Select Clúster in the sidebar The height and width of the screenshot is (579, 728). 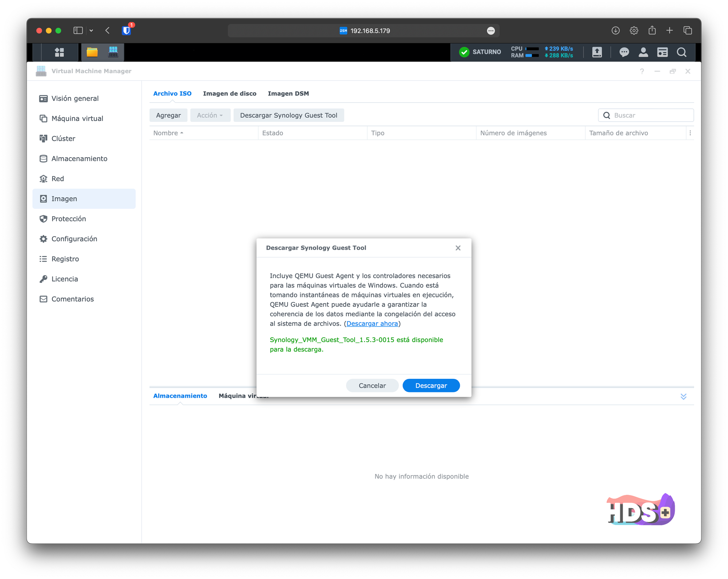coord(84,139)
